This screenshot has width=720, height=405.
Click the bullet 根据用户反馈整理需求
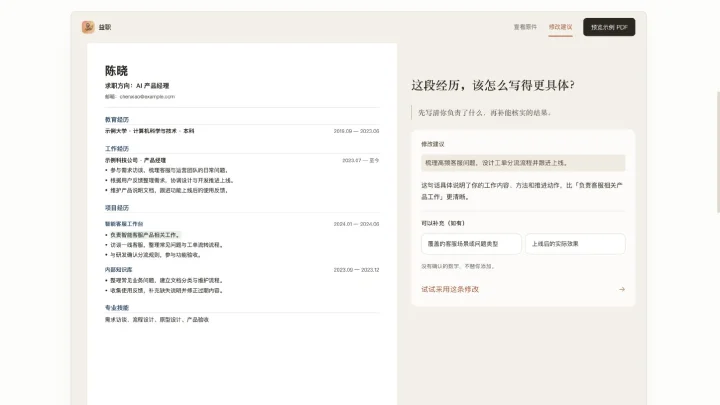tap(173, 180)
